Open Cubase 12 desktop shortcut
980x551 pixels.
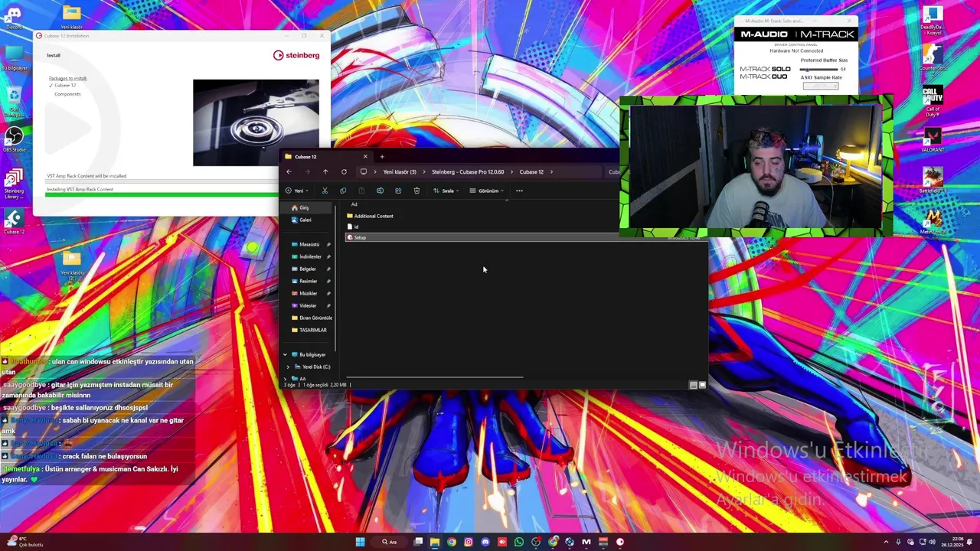(14, 223)
